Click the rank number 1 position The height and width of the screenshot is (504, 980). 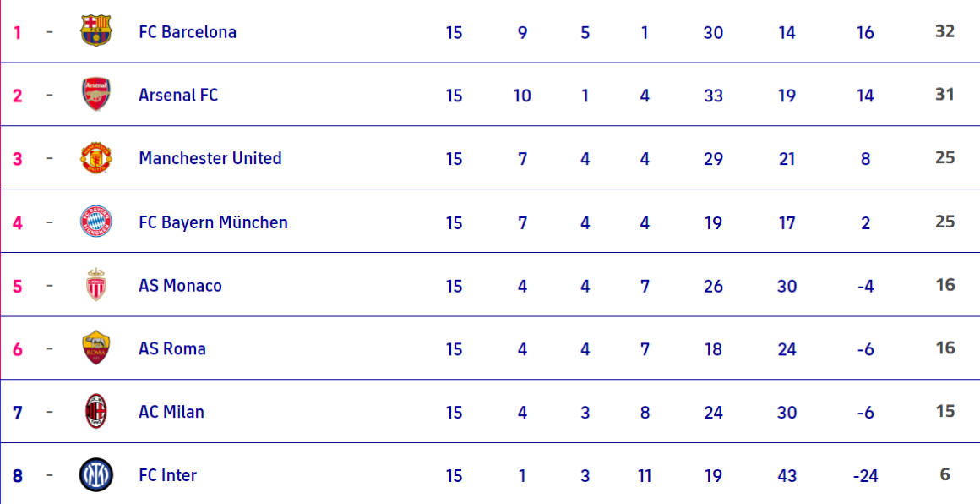pyautogui.click(x=17, y=32)
